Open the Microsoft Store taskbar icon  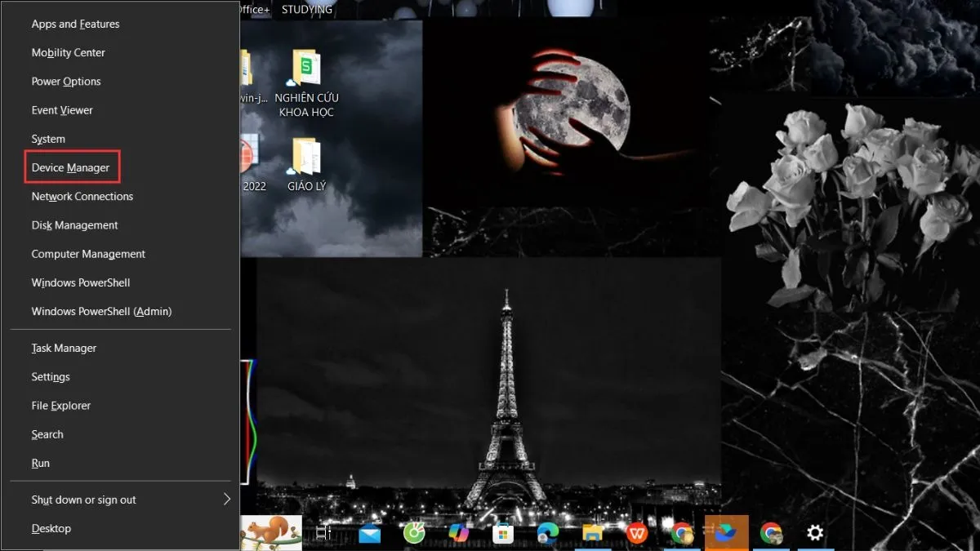pyautogui.click(x=502, y=532)
